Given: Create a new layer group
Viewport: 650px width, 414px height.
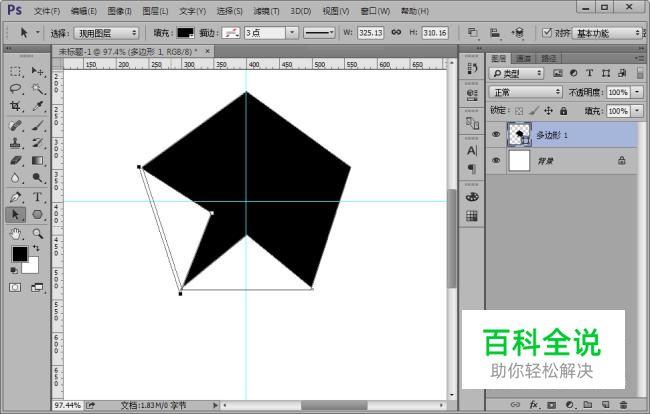Looking at the screenshot, I should tap(587, 404).
